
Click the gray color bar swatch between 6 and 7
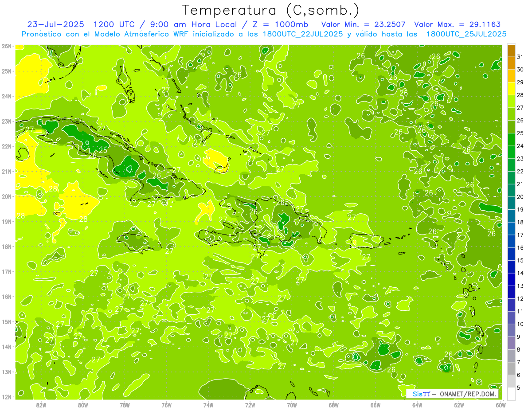(x=511, y=369)
